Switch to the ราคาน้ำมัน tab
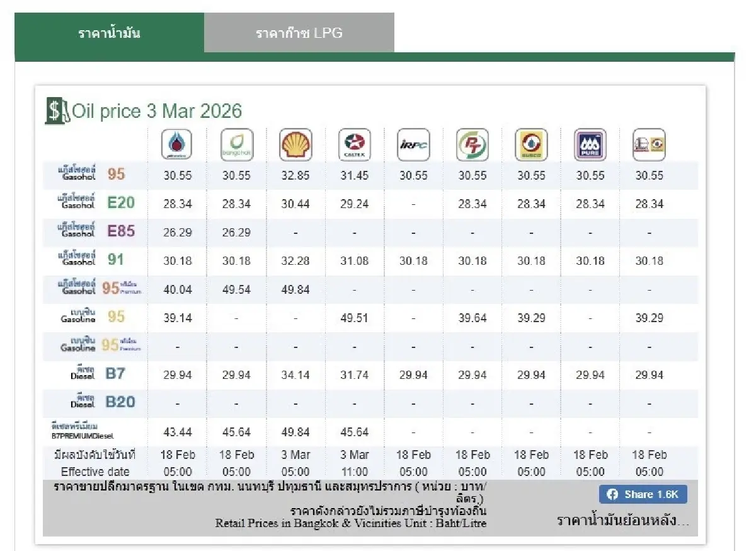This screenshot has width=756, height=551. coord(109,33)
